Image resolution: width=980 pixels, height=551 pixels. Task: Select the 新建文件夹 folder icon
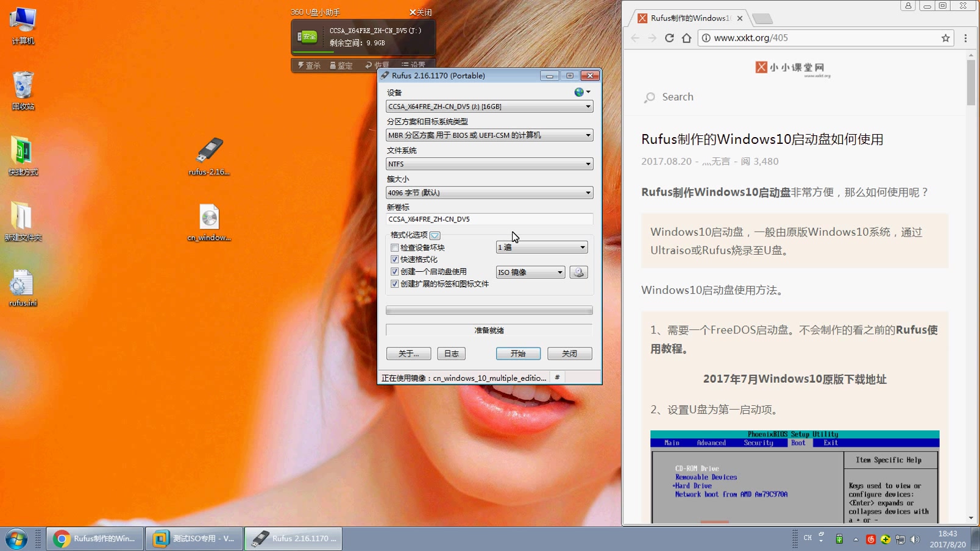tap(23, 221)
